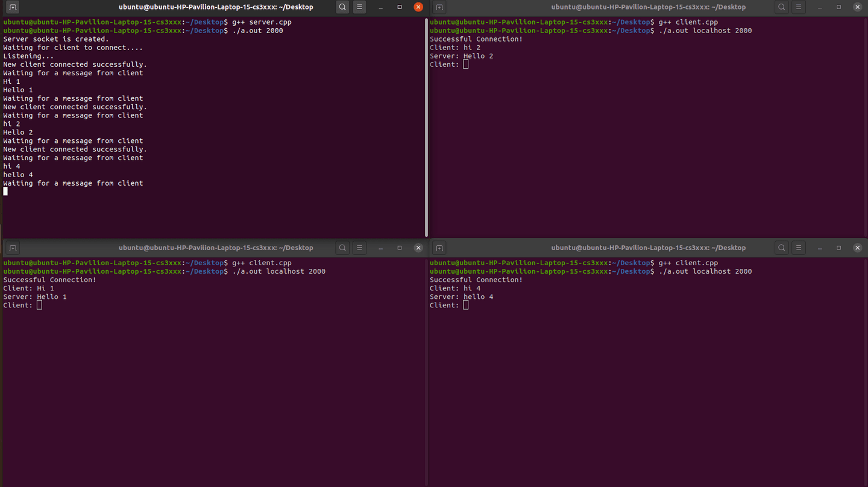This screenshot has height=487, width=868.
Task: Click the 'Client: hi 2' line
Action: tap(455, 48)
